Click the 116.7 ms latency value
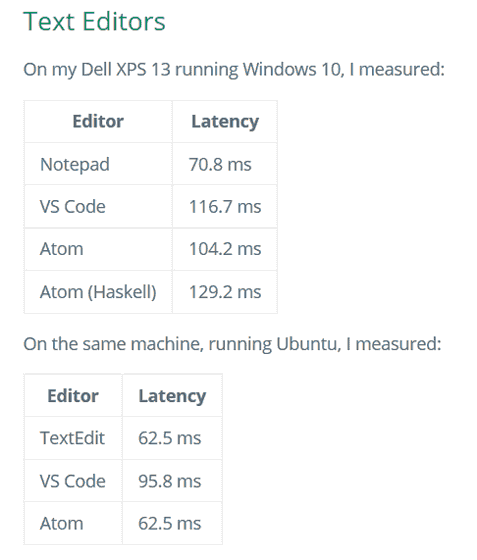The width and height of the screenshot is (477, 560). click(x=225, y=207)
